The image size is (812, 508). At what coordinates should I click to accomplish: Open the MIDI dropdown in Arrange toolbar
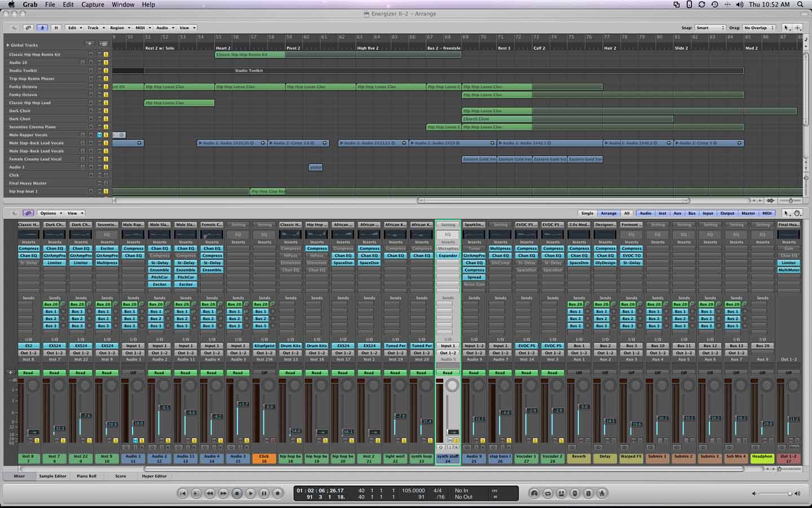coord(143,28)
